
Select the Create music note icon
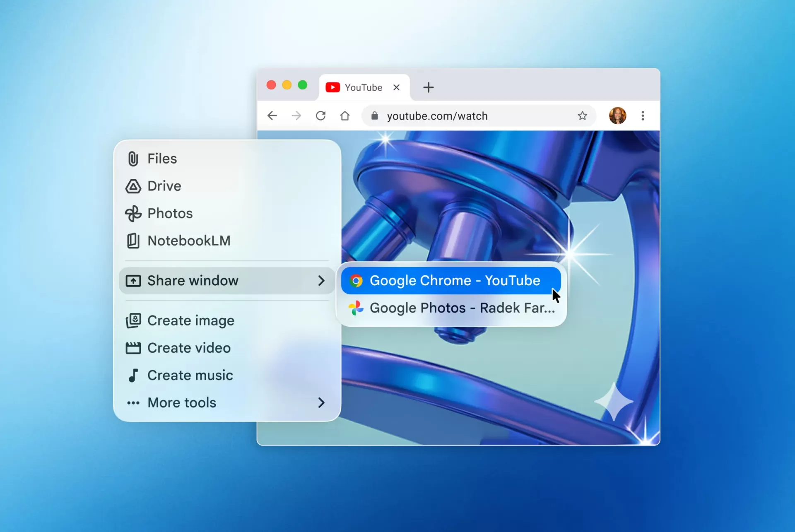point(133,375)
